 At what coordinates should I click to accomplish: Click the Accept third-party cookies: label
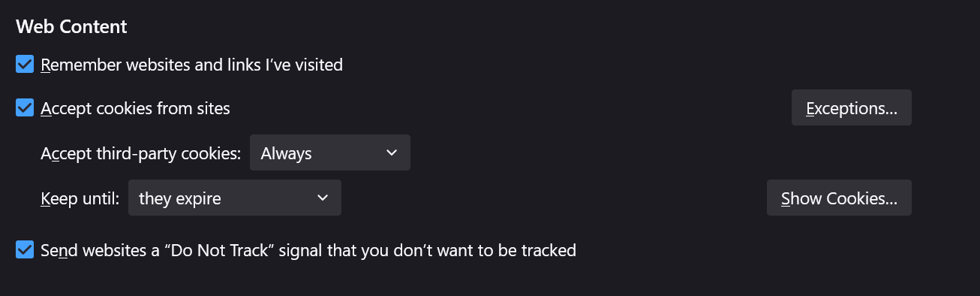click(140, 154)
